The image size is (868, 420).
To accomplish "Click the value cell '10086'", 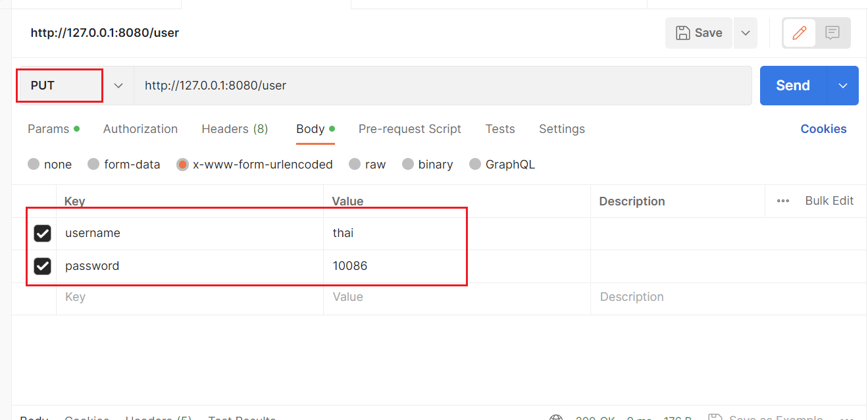I will pos(457,267).
